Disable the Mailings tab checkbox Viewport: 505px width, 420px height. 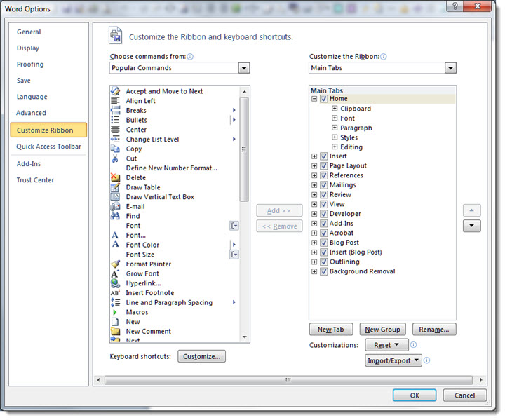click(324, 185)
